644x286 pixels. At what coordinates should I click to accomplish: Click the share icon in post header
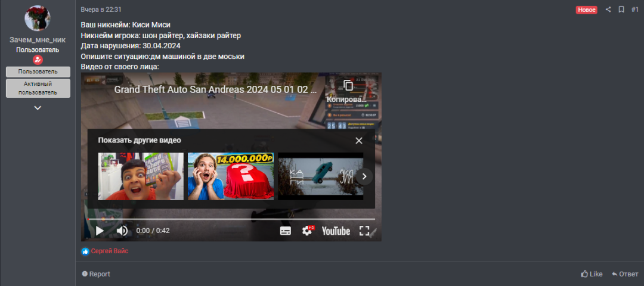point(608,10)
